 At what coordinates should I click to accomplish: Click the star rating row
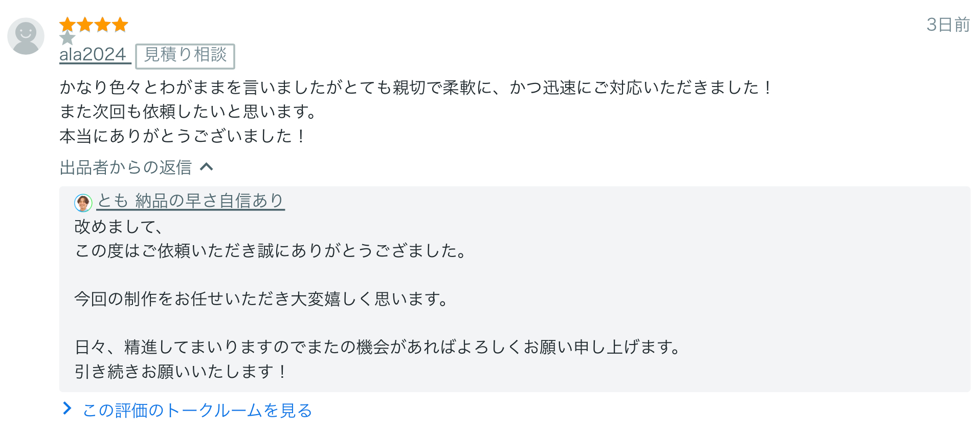click(x=94, y=24)
